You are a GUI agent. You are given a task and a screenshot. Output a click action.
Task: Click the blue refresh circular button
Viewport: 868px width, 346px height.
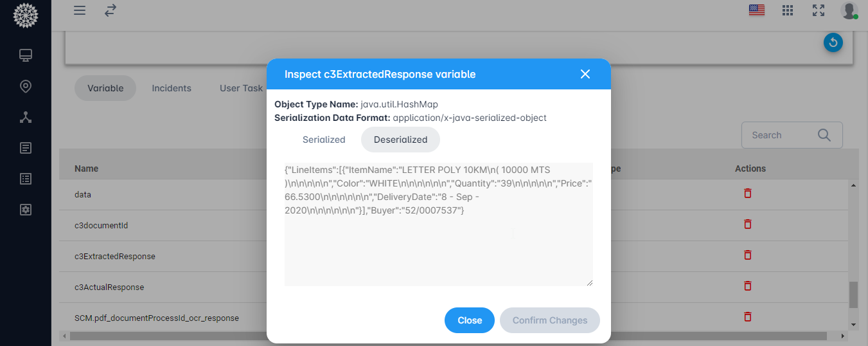[833, 42]
